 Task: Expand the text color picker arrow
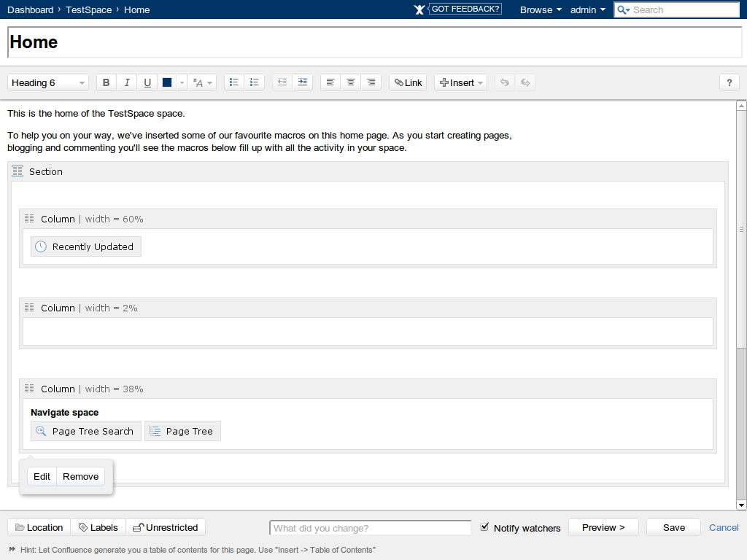(x=182, y=82)
